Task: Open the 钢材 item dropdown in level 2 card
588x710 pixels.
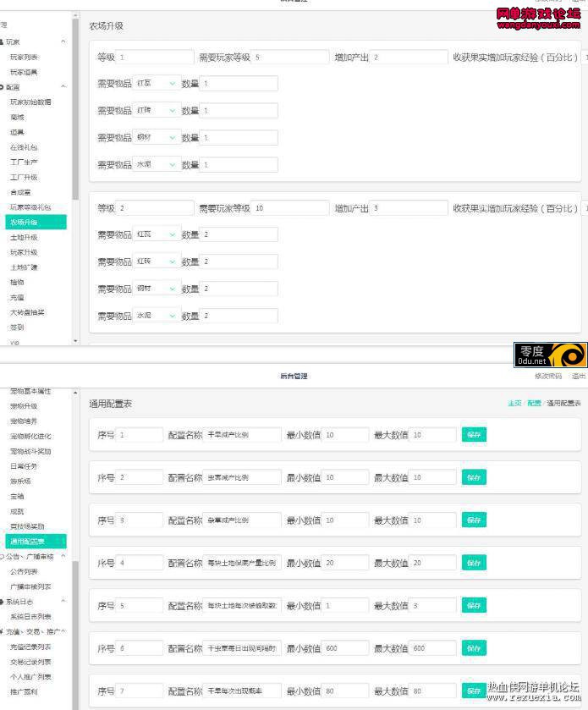Action: [x=157, y=289]
